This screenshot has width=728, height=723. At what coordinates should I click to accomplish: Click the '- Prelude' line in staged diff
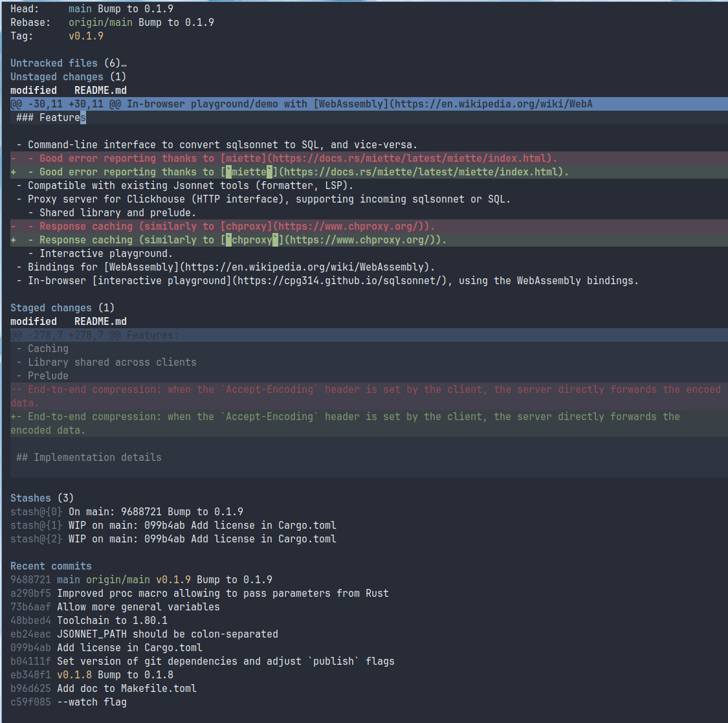(369, 375)
